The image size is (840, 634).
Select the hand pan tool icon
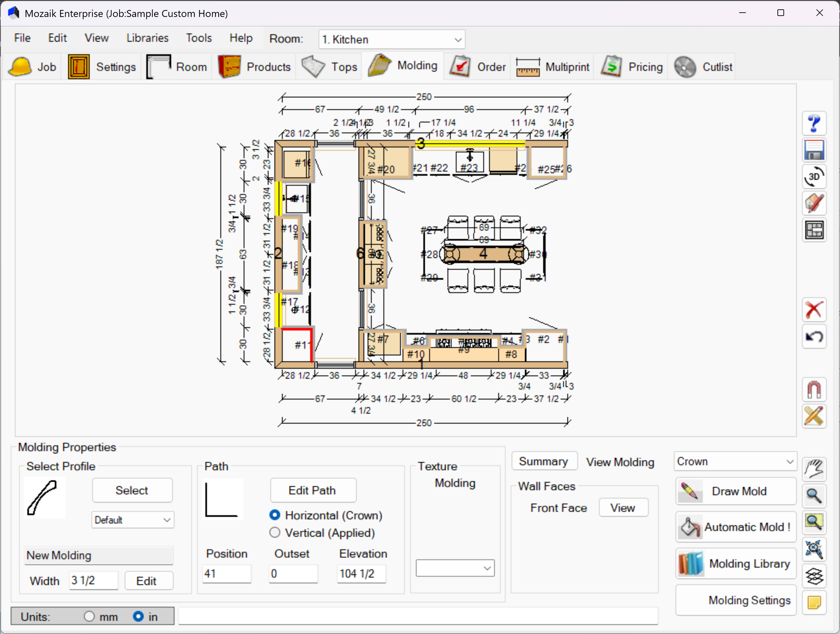pyautogui.click(x=814, y=469)
